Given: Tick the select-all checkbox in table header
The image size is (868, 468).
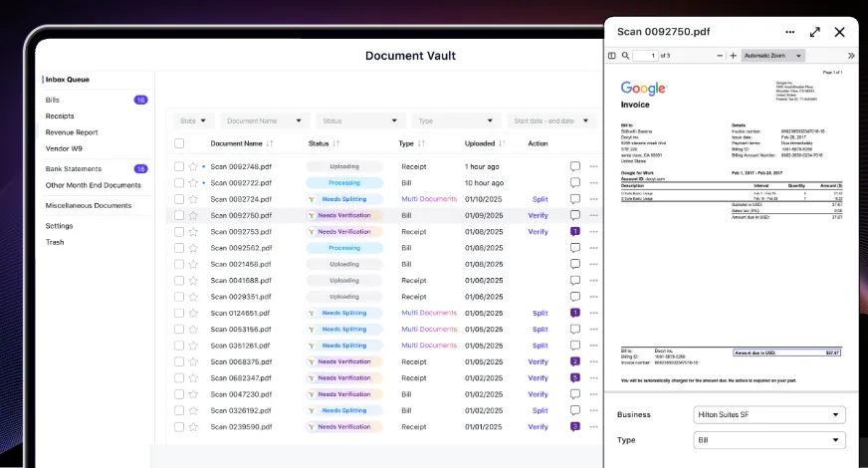Looking at the screenshot, I should (179, 143).
